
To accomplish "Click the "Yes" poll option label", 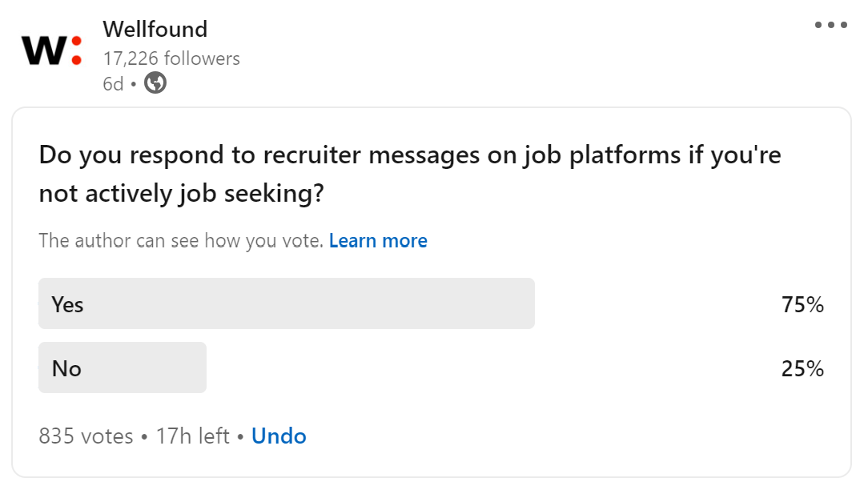I will click(x=68, y=304).
